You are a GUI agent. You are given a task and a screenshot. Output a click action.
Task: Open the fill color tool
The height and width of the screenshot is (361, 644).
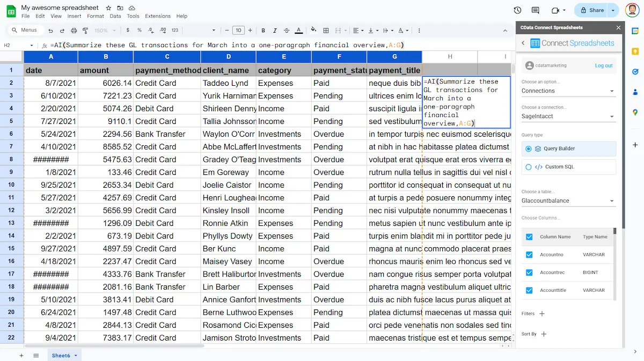(x=313, y=31)
